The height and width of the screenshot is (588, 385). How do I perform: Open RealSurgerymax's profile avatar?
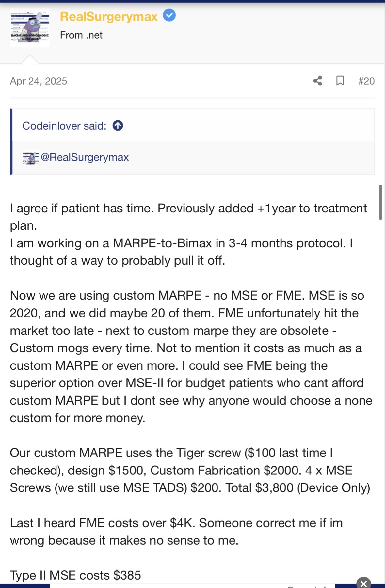[x=30, y=27]
